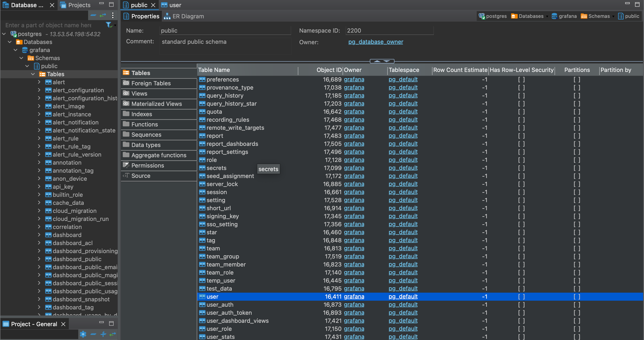The image size is (644, 340).
Task: Collapse the Tables folder in navigator
Action: point(33,74)
